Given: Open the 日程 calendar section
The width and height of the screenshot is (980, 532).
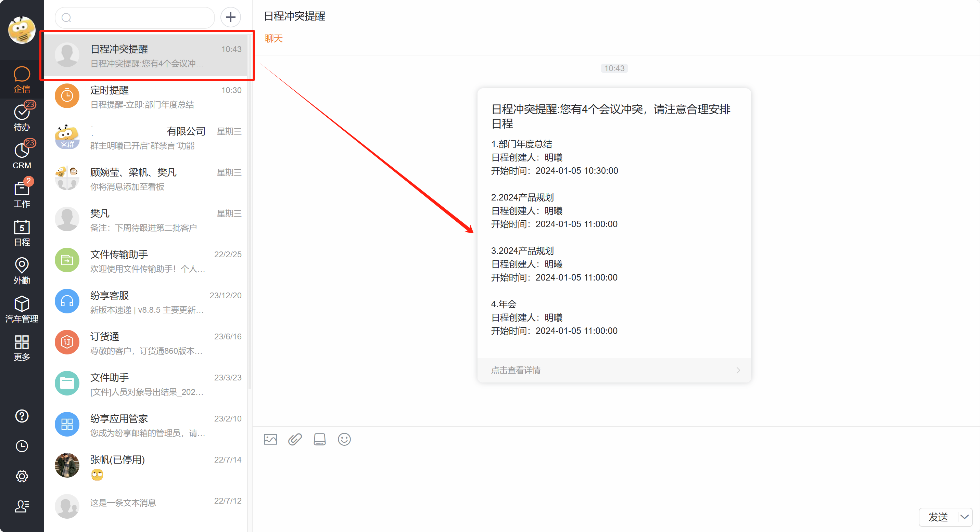Looking at the screenshot, I should 22,233.
